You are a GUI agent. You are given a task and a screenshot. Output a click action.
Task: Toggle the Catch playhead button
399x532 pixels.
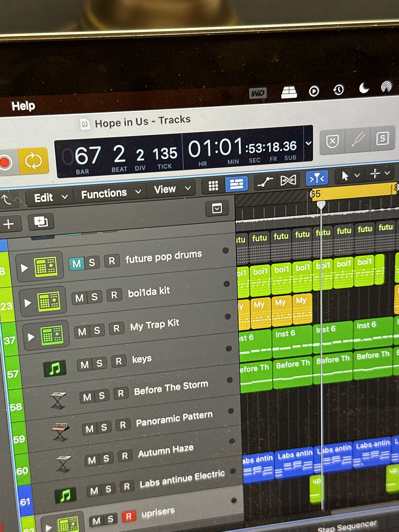pos(317,178)
